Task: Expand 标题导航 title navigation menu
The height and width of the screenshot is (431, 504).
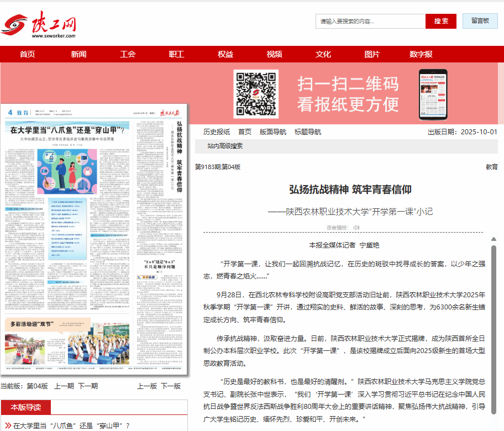Action: 308,132
